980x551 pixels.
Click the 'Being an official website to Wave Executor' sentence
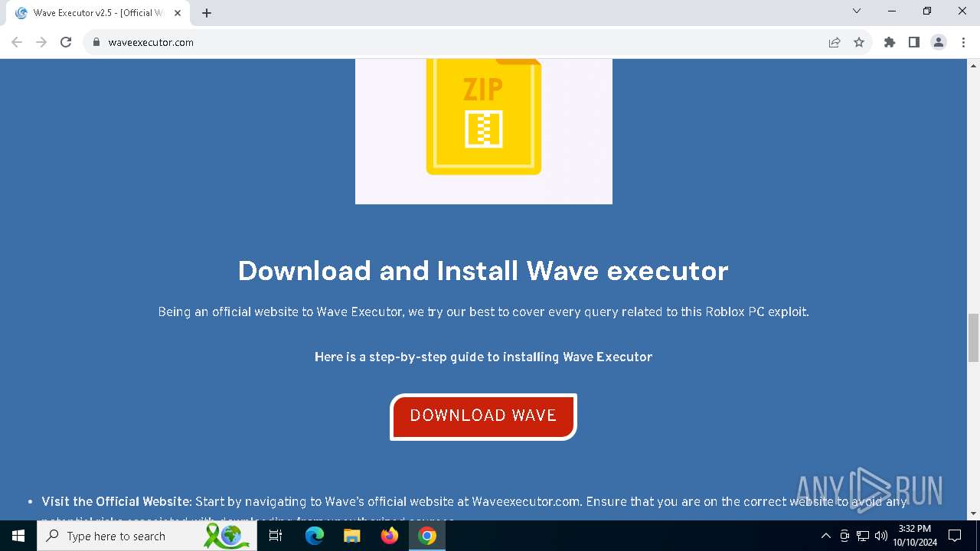click(x=483, y=311)
